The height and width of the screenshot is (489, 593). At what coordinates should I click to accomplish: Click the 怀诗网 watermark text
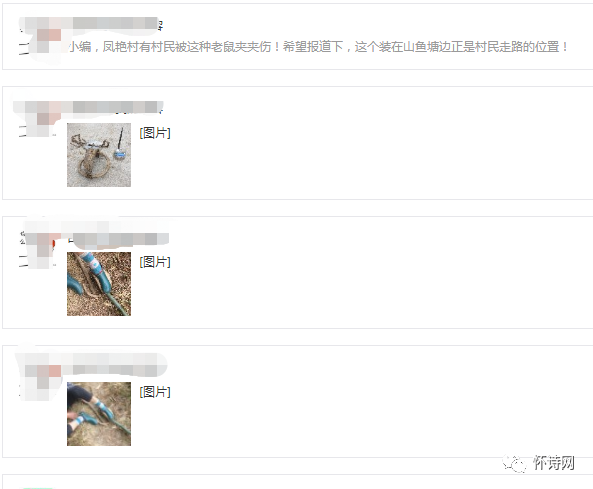tap(554, 463)
